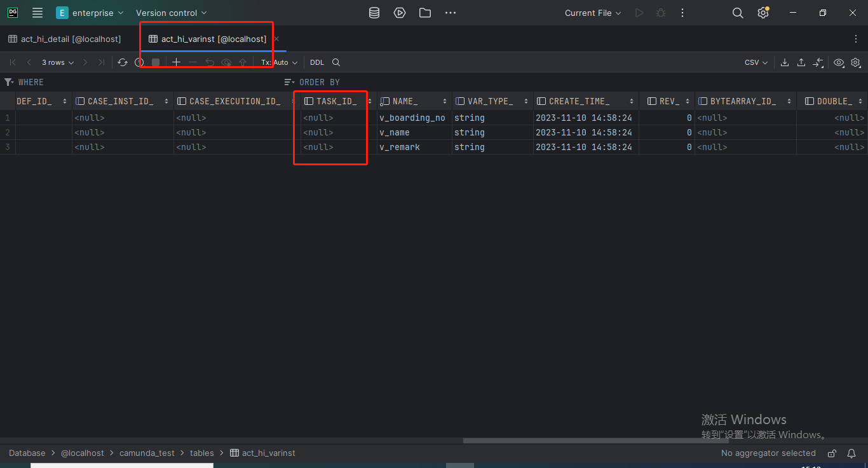Open CSV data extractor dropdown
Screen dimensions: 868x468
(x=756, y=62)
